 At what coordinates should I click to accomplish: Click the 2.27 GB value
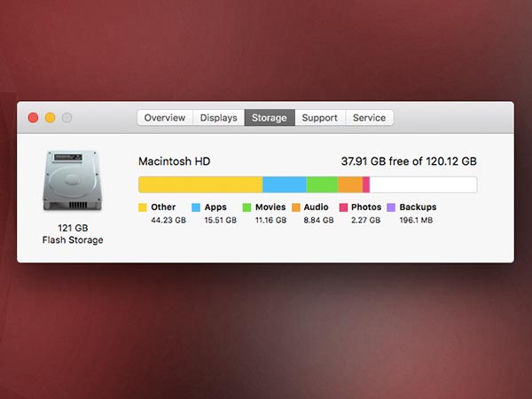pyautogui.click(x=365, y=220)
